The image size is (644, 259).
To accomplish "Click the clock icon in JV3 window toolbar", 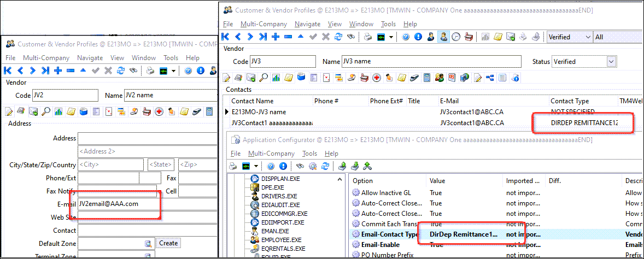I will (x=455, y=37).
